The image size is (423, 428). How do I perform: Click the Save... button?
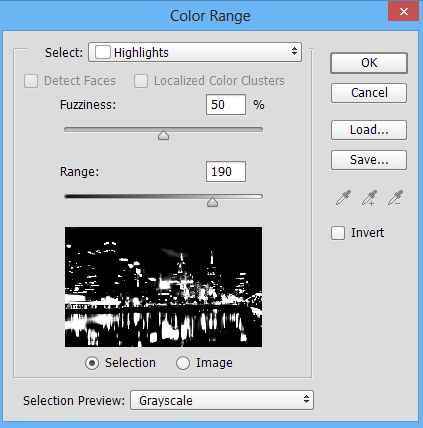[x=369, y=160]
